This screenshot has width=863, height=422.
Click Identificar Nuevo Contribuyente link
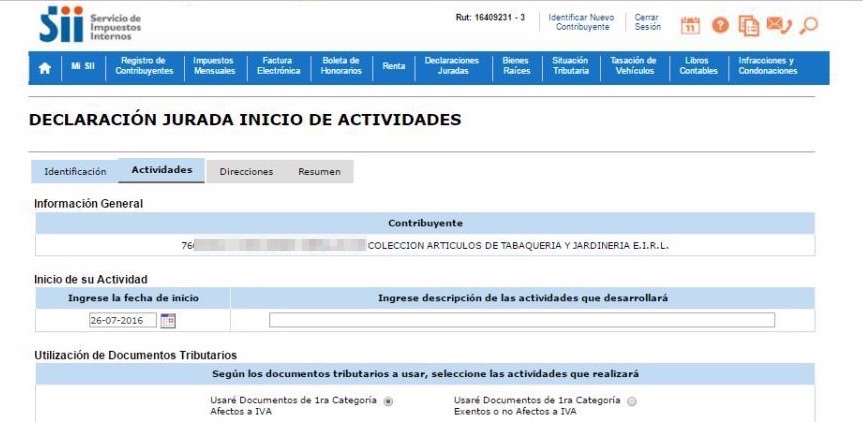(x=582, y=22)
